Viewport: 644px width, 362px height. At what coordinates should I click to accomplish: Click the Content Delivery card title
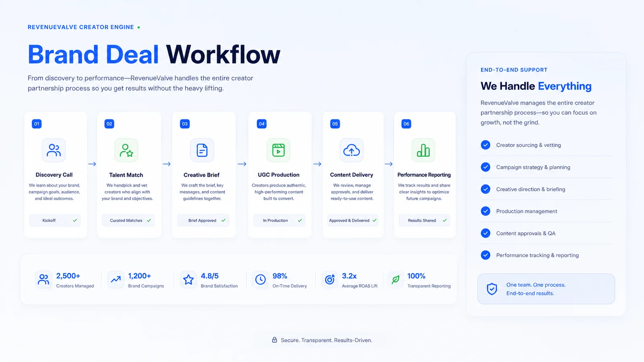tap(351, 175)
